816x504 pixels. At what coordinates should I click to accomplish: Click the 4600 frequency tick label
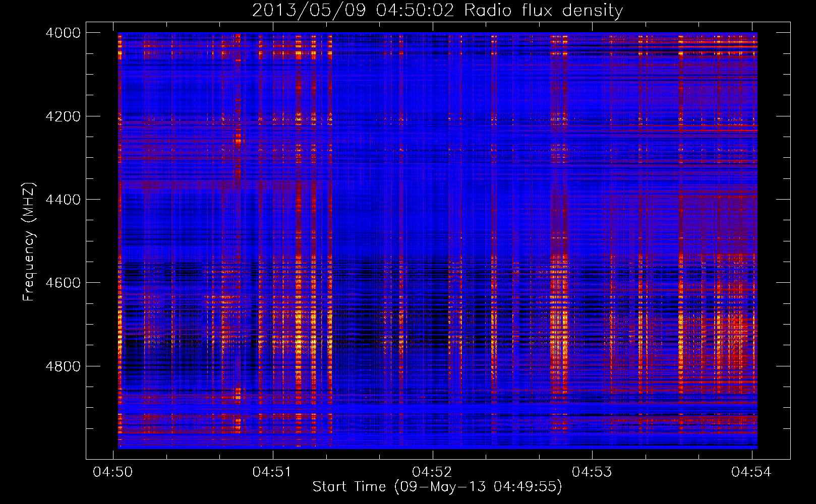coord(63,283)
